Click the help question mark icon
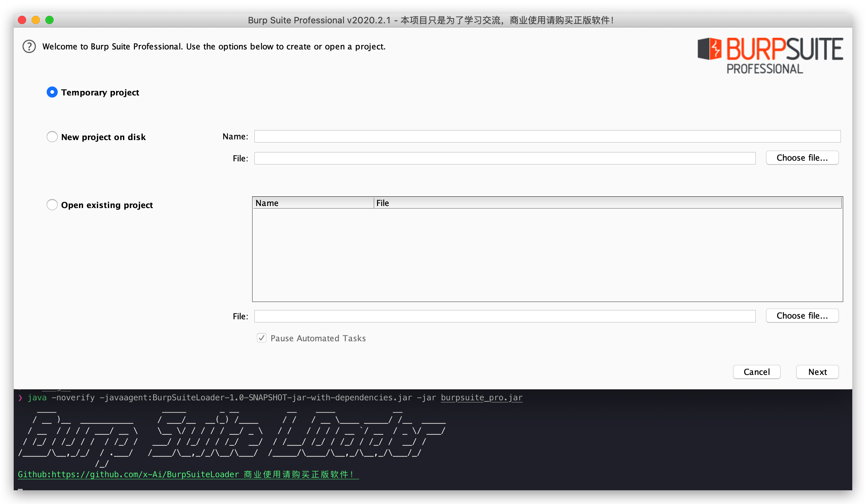 [x=29, y=46]
